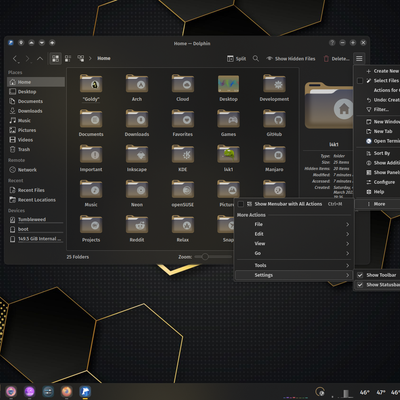Open the Favorites folder
The width and height of the screenshot is (400, 400).
[x=183, y=123]
